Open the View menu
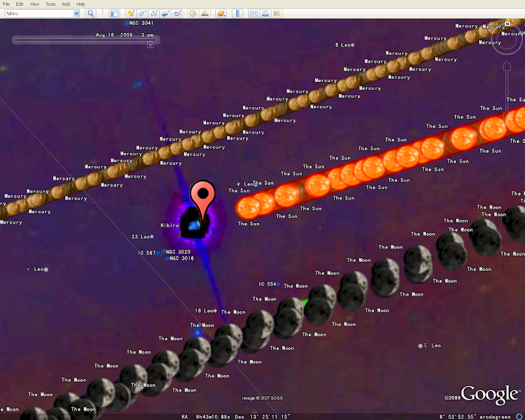 (x=35, y=4)
